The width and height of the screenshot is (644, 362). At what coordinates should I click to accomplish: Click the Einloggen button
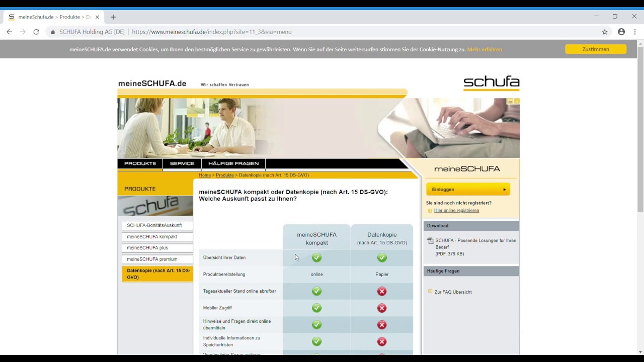coord(468,190)
